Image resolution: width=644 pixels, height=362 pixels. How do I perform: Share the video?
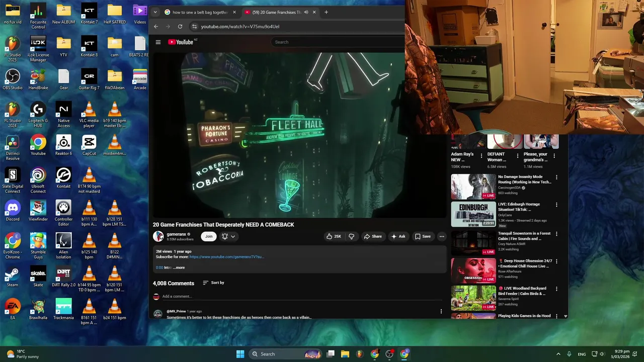373,236
